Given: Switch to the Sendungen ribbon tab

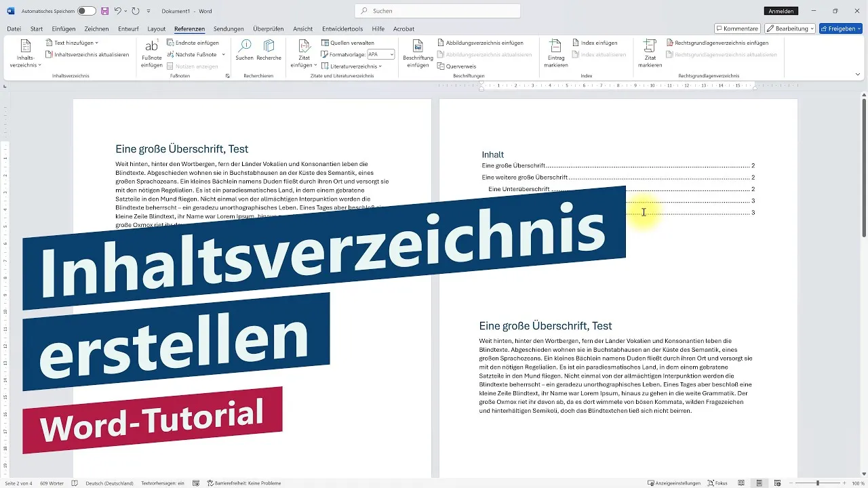Looking at the screenshot, I should [228, 28].
